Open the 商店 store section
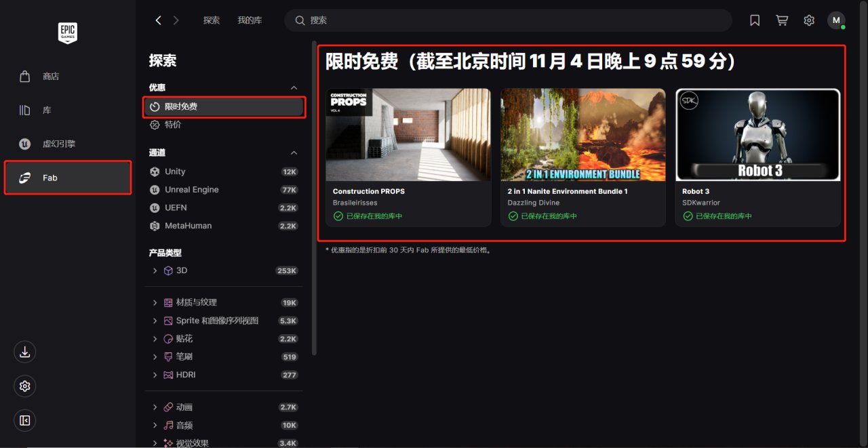The image size is (868, 448). (68, 77)
